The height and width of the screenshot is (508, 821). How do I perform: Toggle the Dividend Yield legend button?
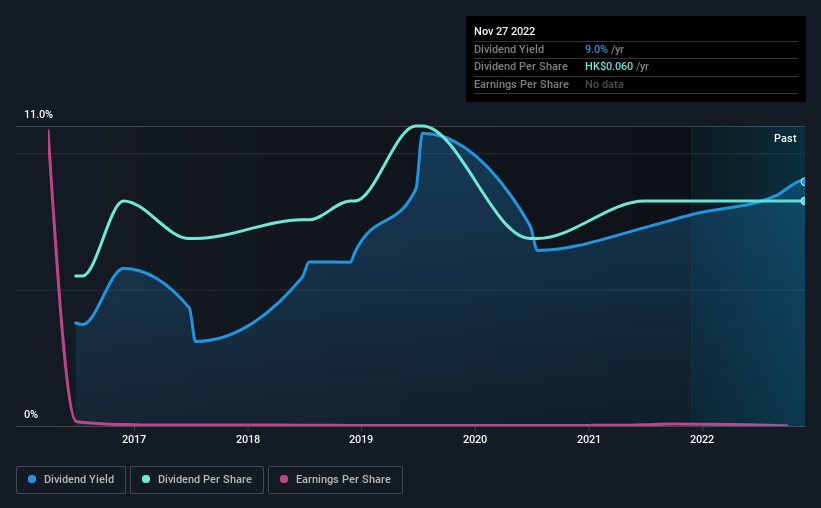point(71,480)
